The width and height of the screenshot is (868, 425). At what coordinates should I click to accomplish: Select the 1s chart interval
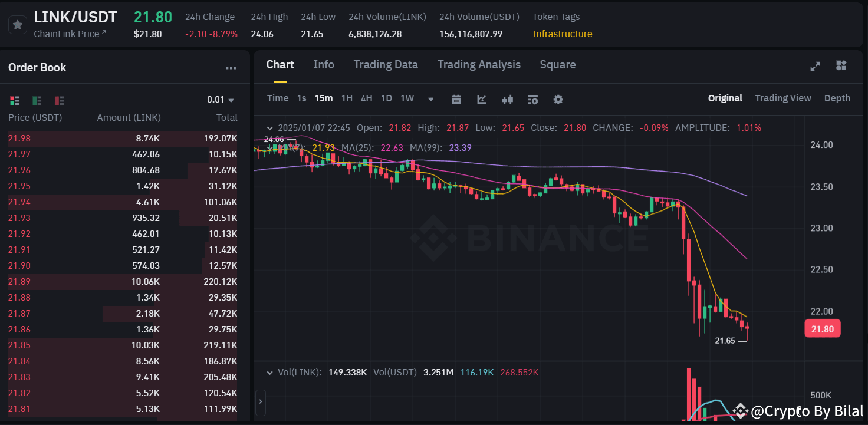(x=301, y=98)
